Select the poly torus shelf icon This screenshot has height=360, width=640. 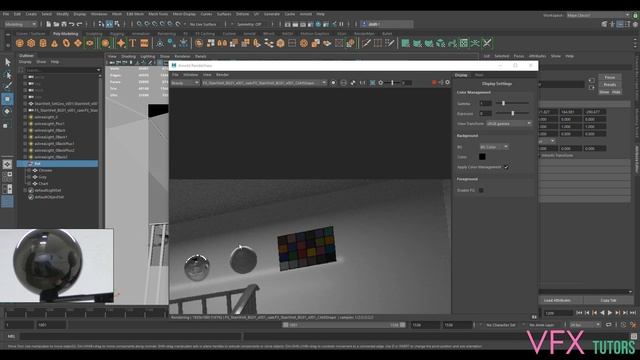[66, 43]
